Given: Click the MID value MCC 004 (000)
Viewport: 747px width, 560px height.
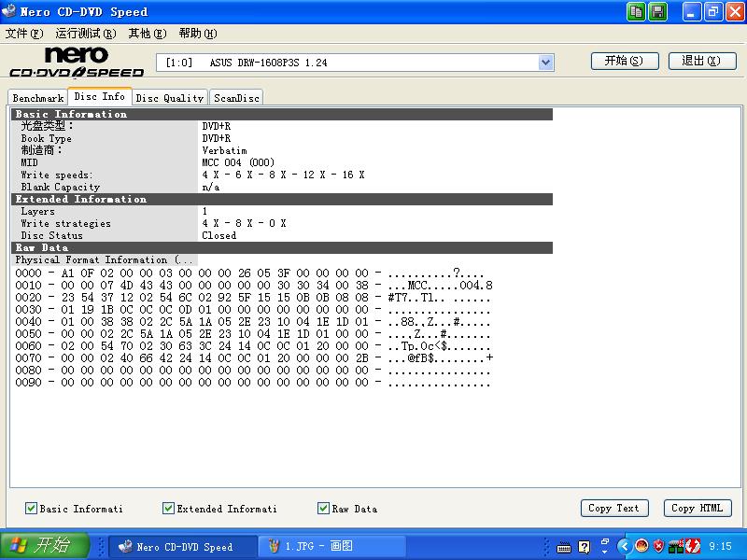Looking at the screenshot, I should pos(238,162).
